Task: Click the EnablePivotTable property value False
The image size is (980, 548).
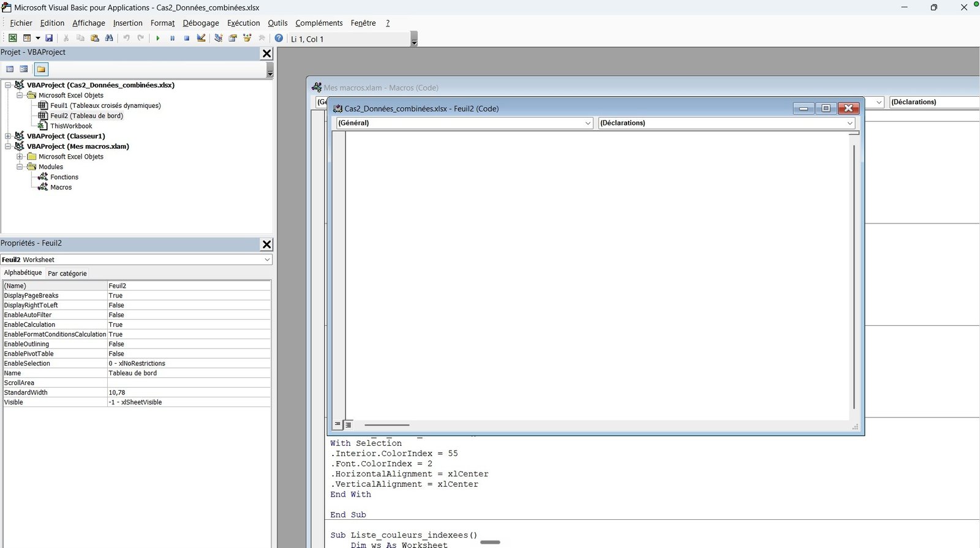Action: pyautogui.click(x=189, y=354)
